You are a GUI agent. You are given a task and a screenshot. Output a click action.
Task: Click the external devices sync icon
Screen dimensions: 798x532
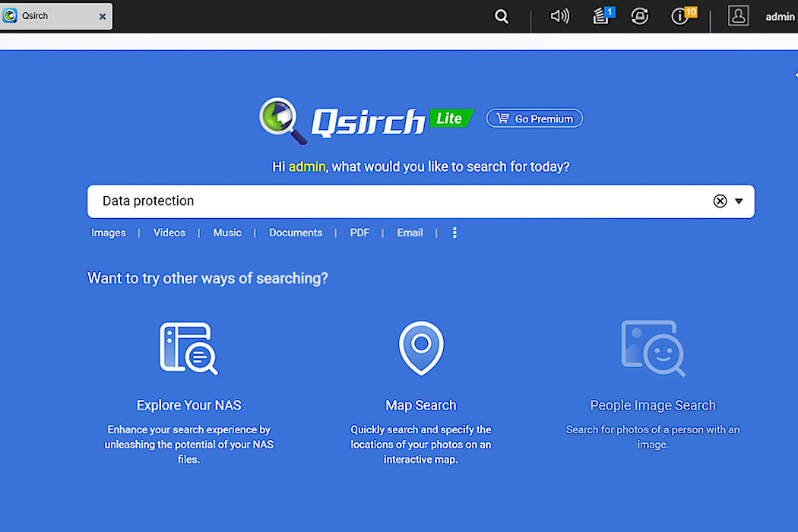640,16
